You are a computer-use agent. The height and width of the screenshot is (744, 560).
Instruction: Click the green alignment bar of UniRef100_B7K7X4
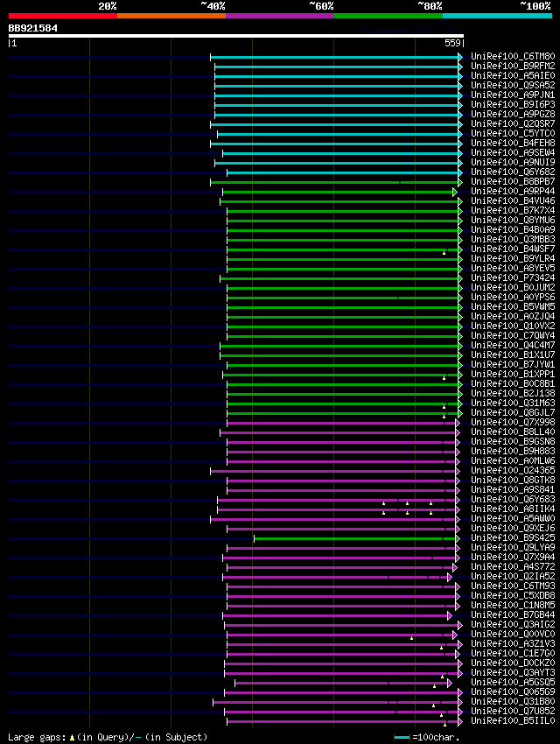[343, 211]
